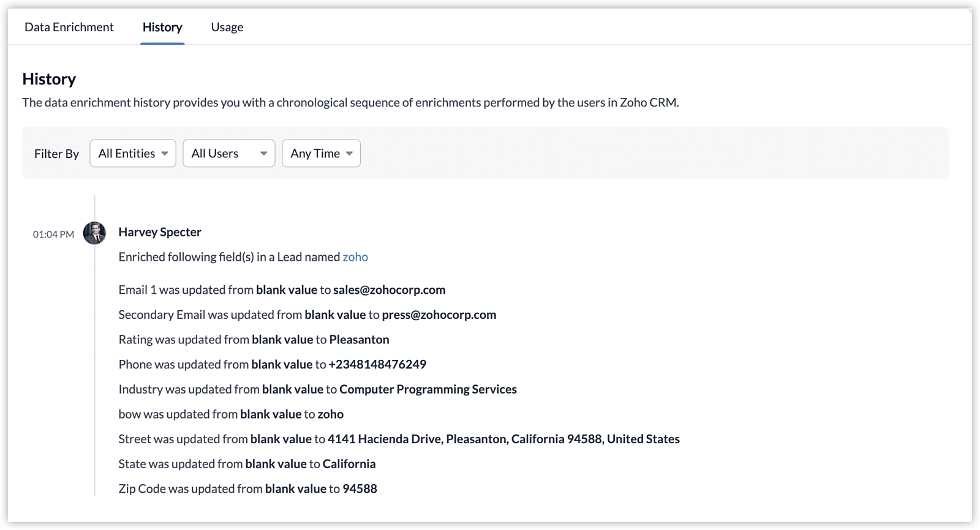
Task: Click the 01:04 PM timestamp
Action: tap(53, 234)
